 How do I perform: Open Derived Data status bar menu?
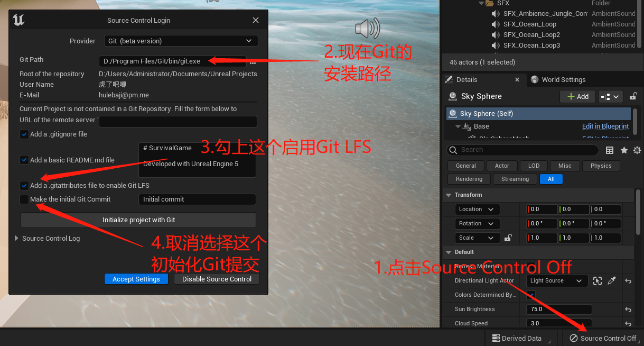(517, 338)
